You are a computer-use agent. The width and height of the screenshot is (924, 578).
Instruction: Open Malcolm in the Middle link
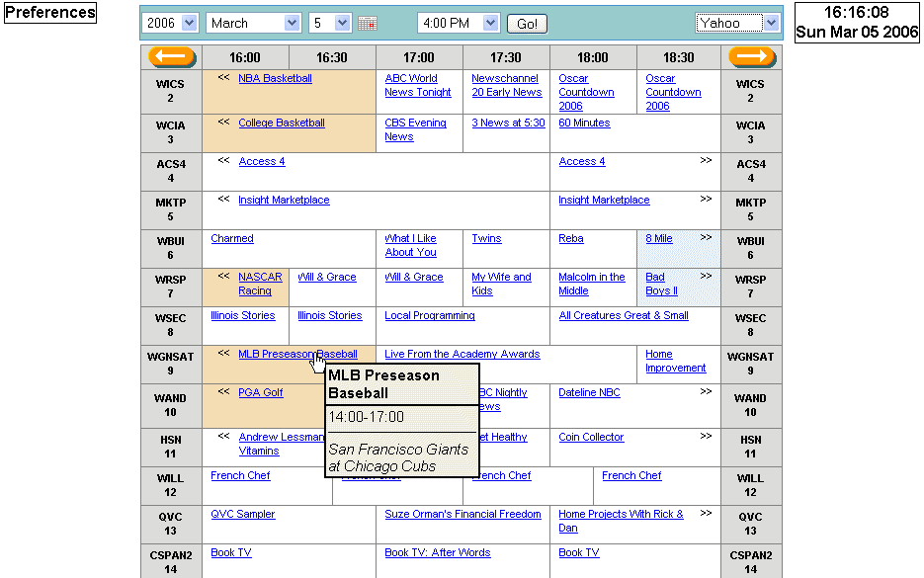(592, 284)
